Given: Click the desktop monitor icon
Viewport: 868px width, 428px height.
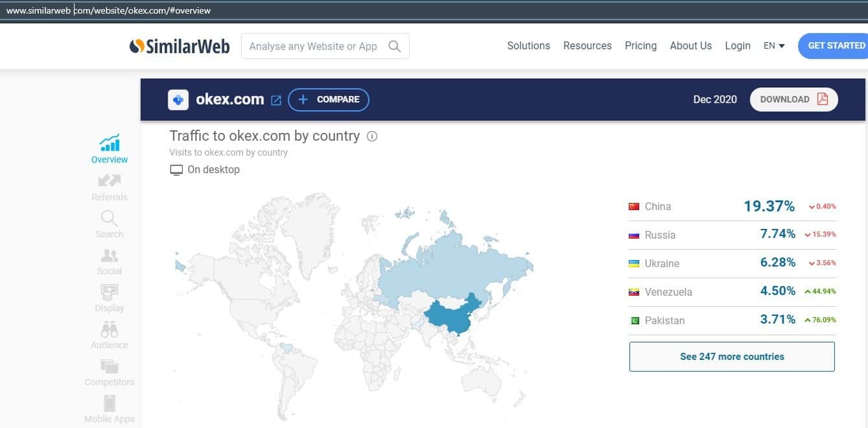Looking at the screenshot, I should click(x=176, y=170).
